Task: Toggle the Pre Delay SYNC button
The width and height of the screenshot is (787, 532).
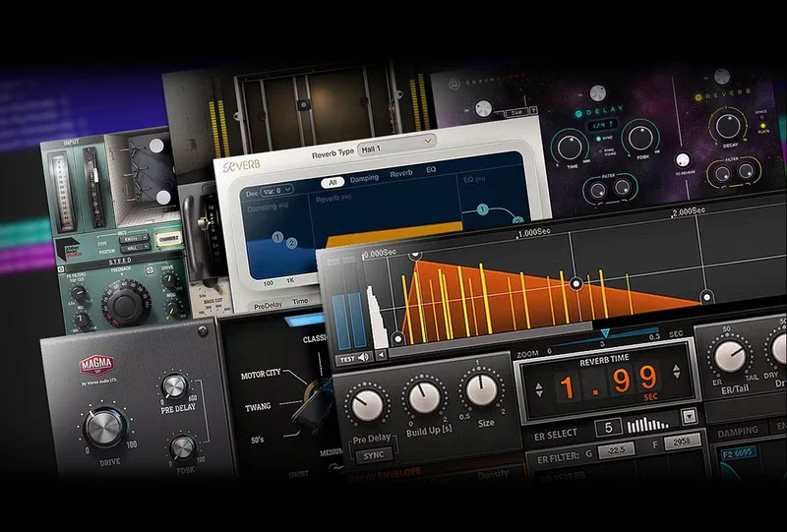Action: click(x=374, y=455)
